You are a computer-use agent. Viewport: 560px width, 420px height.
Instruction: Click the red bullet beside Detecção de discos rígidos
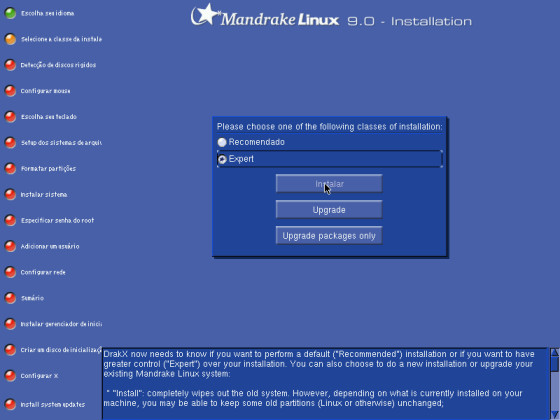[10, 65]
